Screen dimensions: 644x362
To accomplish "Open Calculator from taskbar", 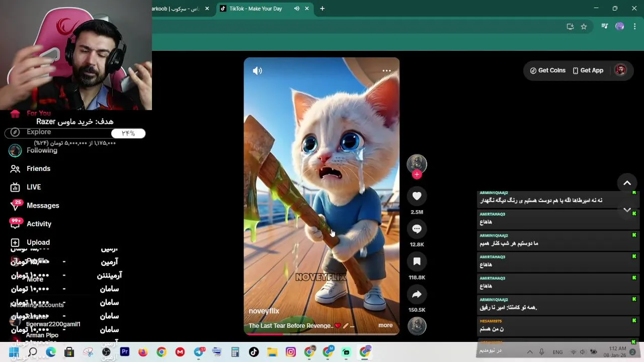I will pos(235,352).
